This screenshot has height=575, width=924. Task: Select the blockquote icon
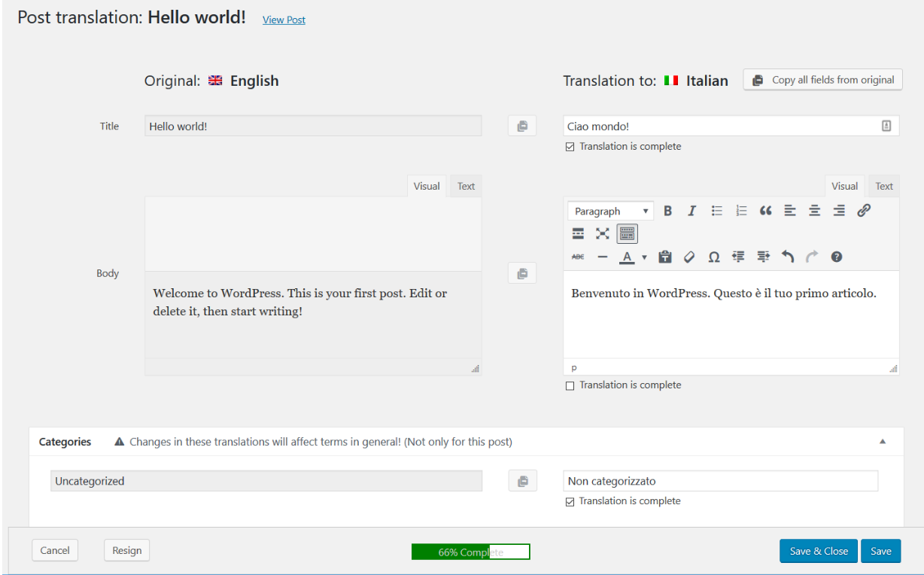point(765,211)
